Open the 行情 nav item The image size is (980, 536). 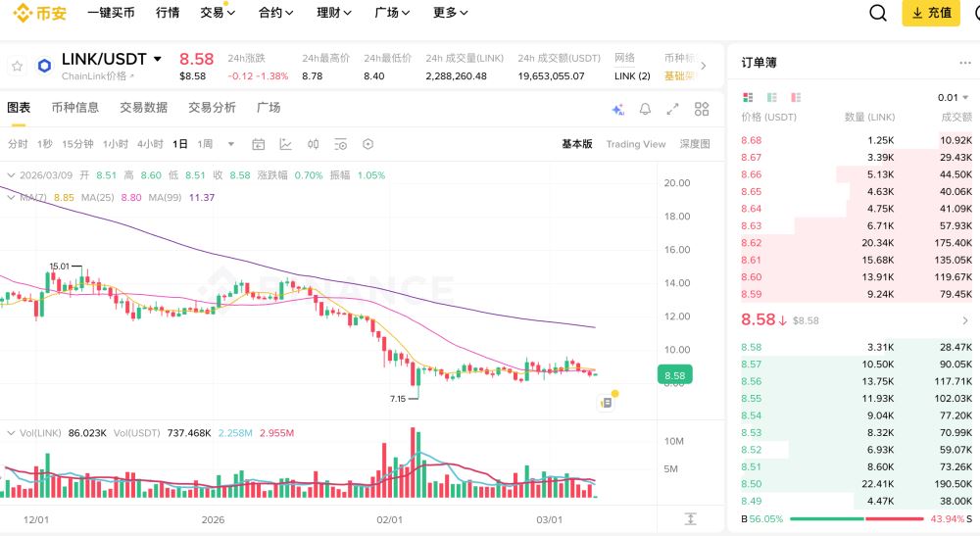(168, 13)
